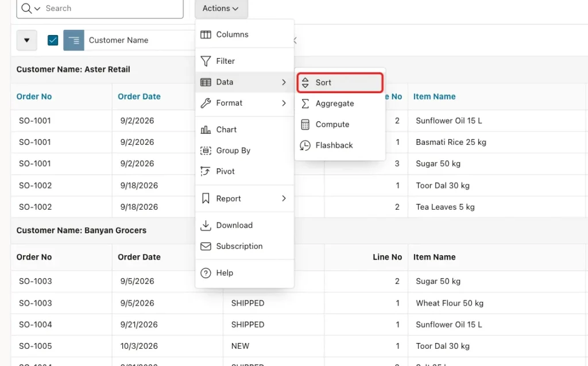This screenshot has width=588, height=366.
Task: Click the Columns grid icon
Action: (x=206, y=34)
